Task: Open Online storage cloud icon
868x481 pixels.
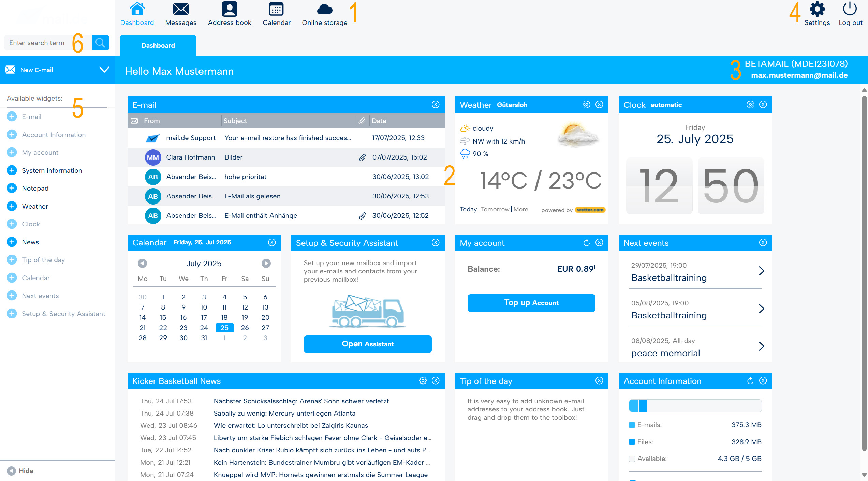Action: [325, 9]
